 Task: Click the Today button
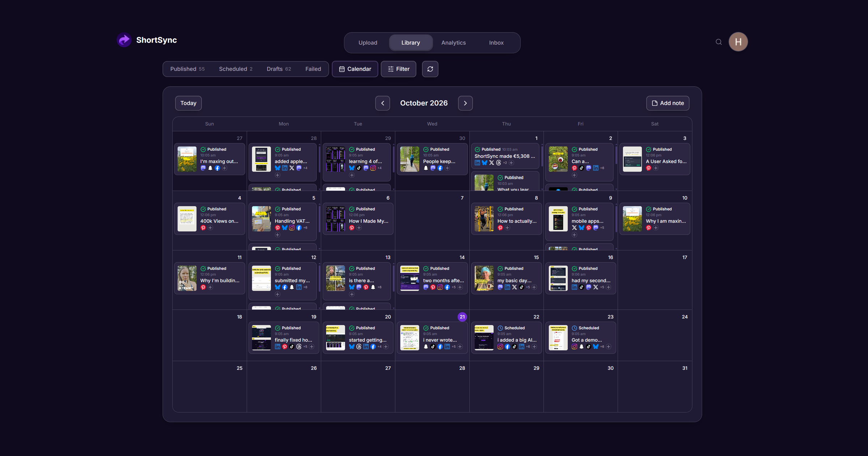point(188,103)
